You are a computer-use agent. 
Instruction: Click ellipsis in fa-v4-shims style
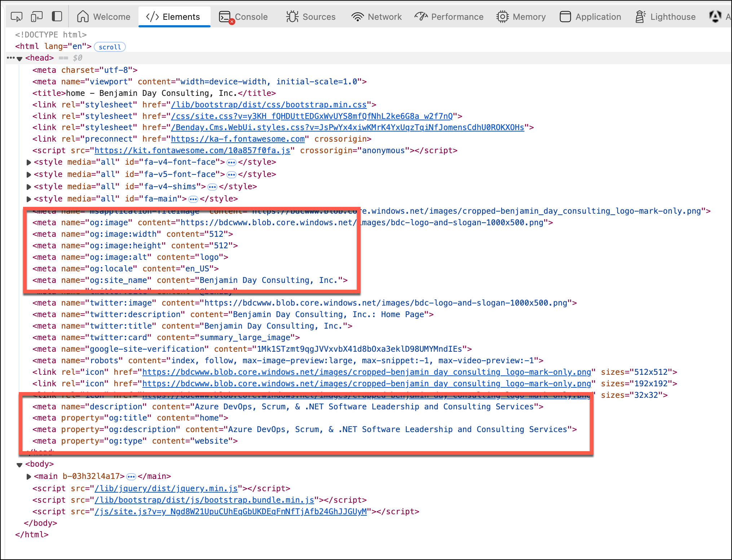pos(212,187)
